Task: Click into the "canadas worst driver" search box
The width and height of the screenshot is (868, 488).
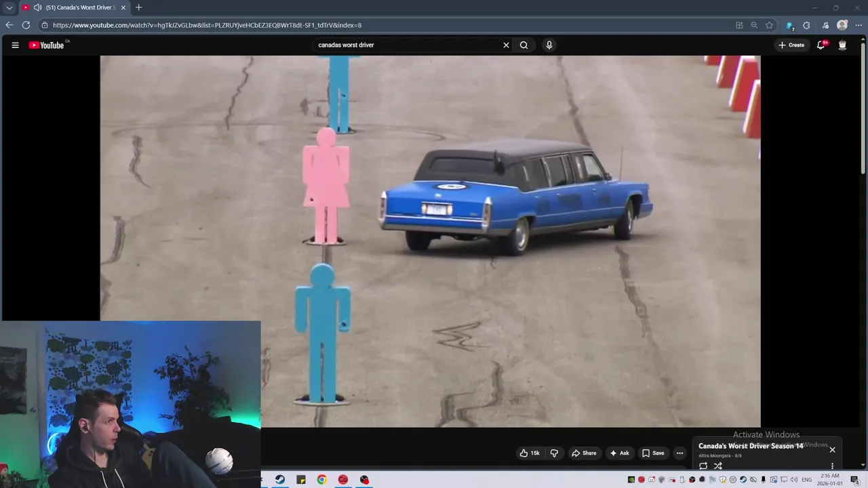Action: coord(407,45)
